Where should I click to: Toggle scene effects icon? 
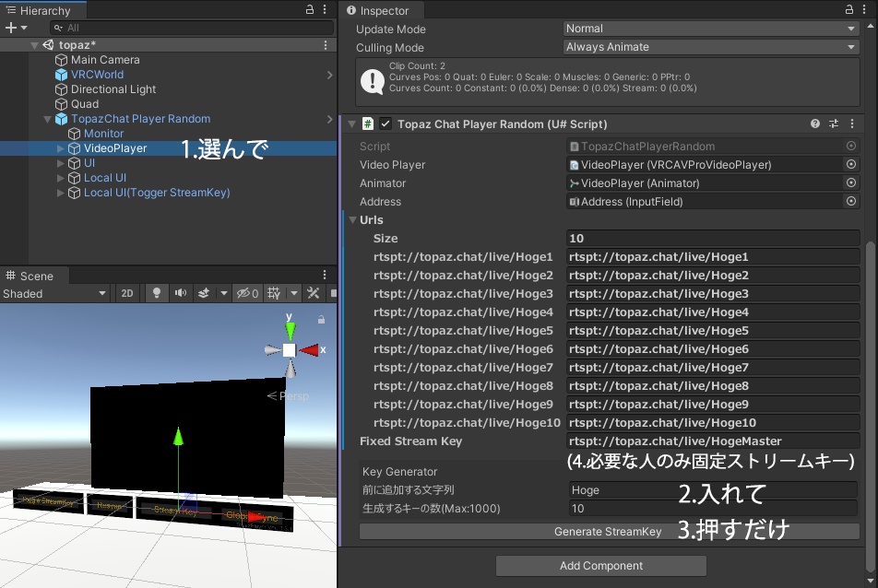pos(204,293)
